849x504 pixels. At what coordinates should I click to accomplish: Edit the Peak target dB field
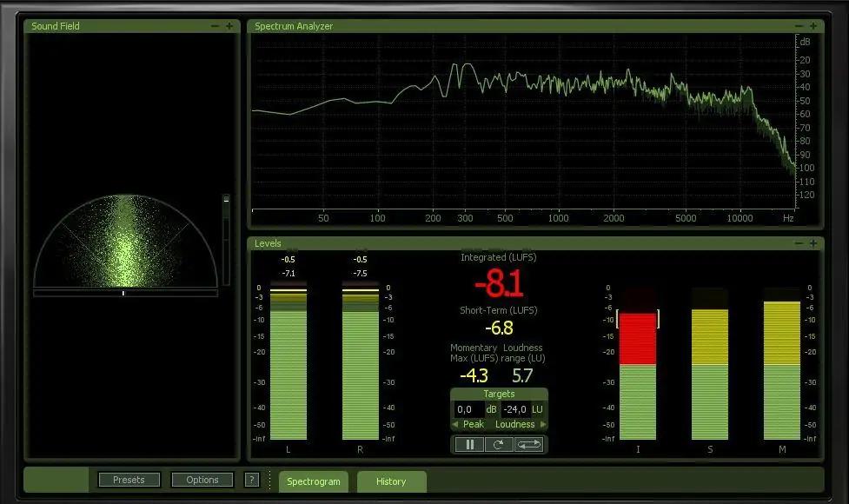pos(468,408)
